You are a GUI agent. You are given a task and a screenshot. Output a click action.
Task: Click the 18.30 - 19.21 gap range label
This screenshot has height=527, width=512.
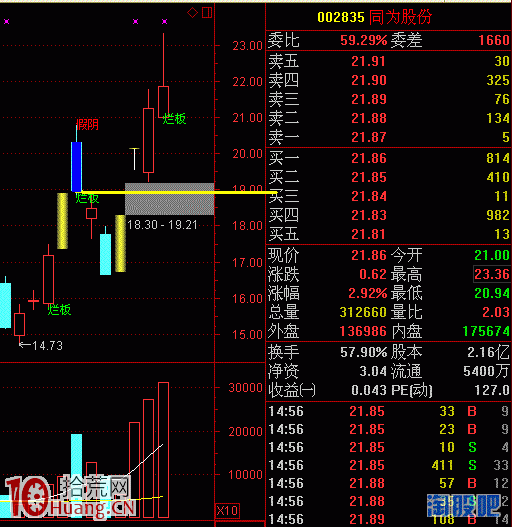162,225
